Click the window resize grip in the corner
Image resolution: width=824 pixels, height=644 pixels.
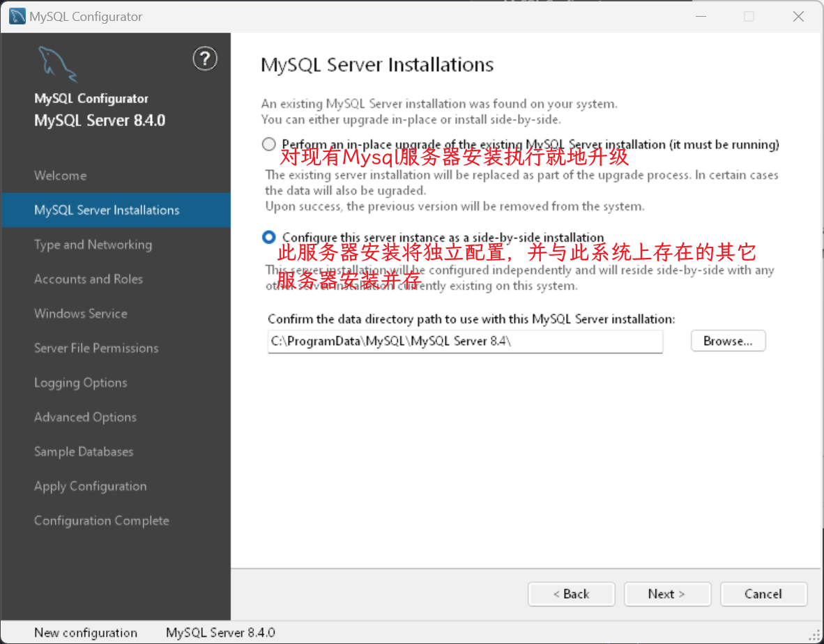814,636
